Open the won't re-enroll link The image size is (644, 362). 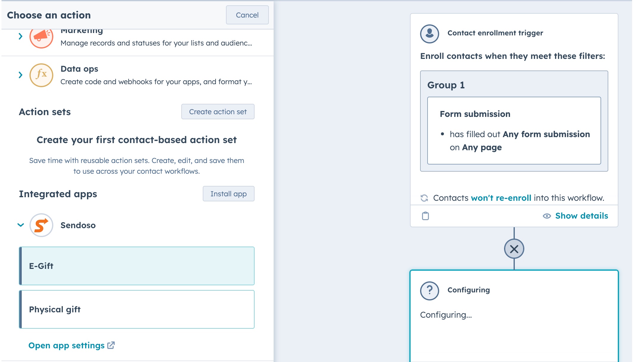(x=501, y=198)
